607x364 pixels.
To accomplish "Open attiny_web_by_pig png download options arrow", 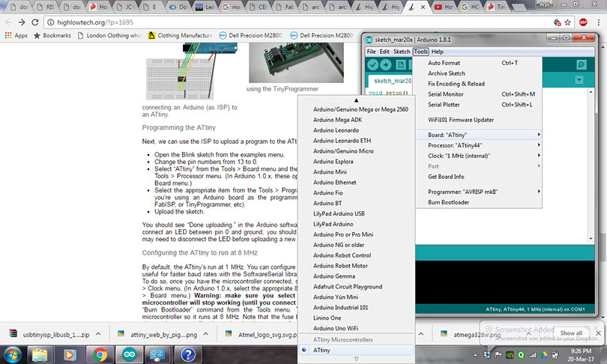I will click(206, 334).
